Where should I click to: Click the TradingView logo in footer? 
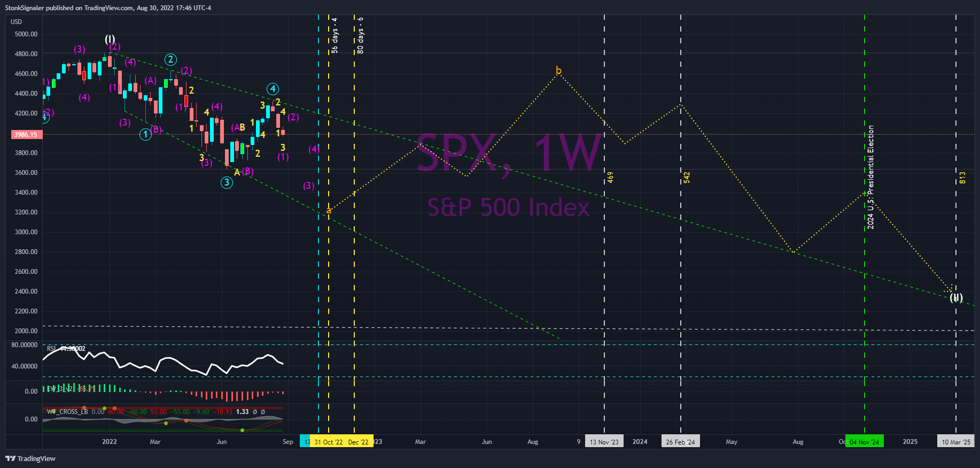click(30, 458)
